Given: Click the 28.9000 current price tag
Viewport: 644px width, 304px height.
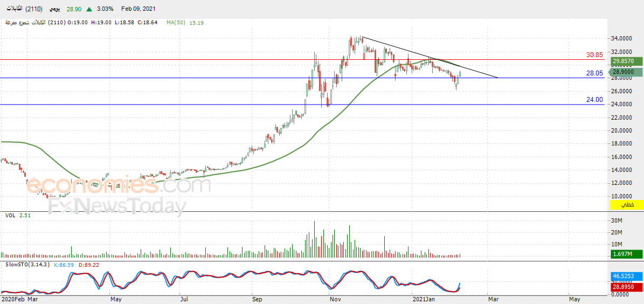Looking at the screenshot, I should pos(626,72).
